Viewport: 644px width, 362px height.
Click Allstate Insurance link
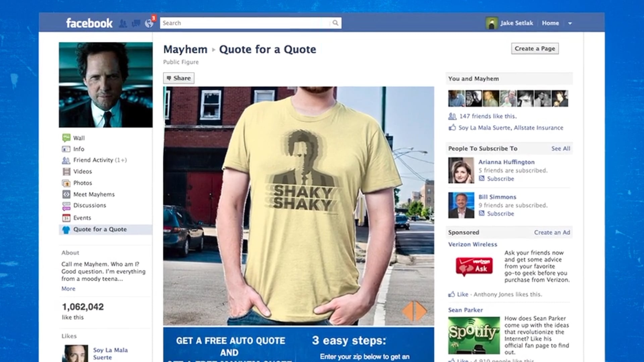[538, 128]
